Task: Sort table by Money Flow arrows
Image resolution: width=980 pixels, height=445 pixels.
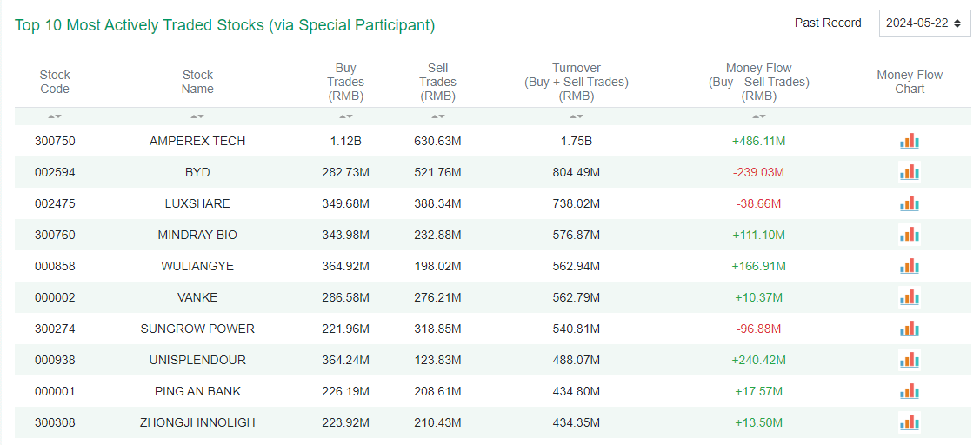Action: 759,116
